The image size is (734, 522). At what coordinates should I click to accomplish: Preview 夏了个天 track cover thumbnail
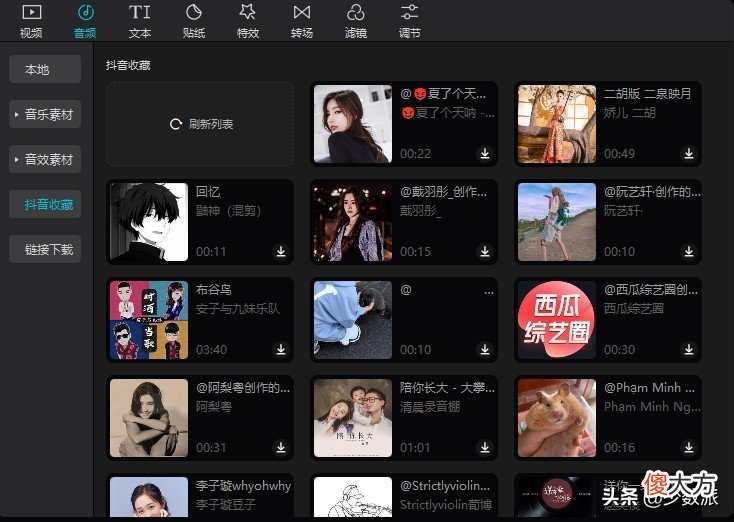pos(353,124)
